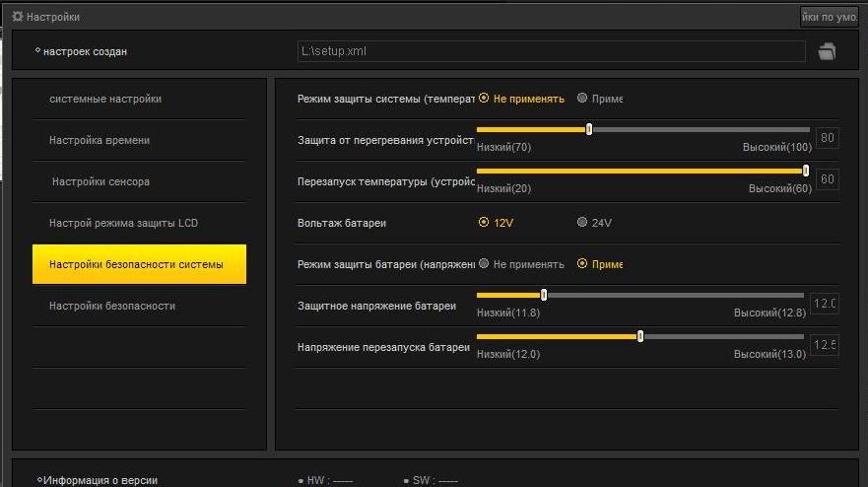
Task: Open 'Настройки безопасности' sidebar item
Action: 112,307
